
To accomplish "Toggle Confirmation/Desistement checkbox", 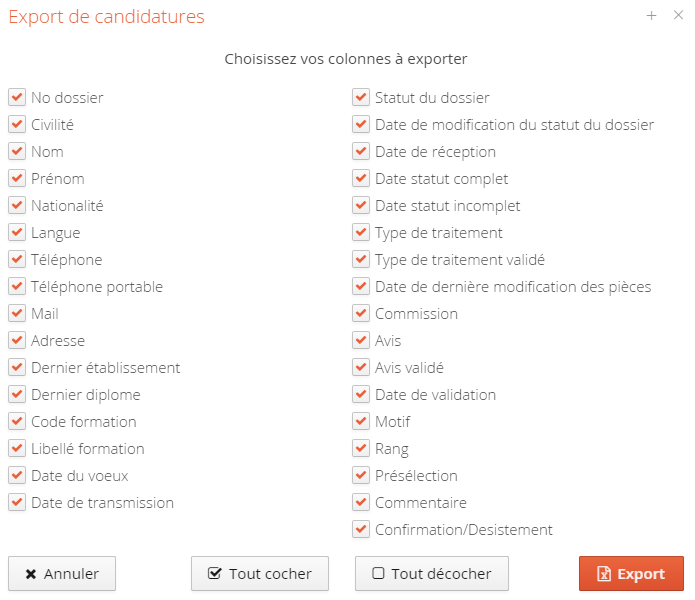I will point(361,530).
